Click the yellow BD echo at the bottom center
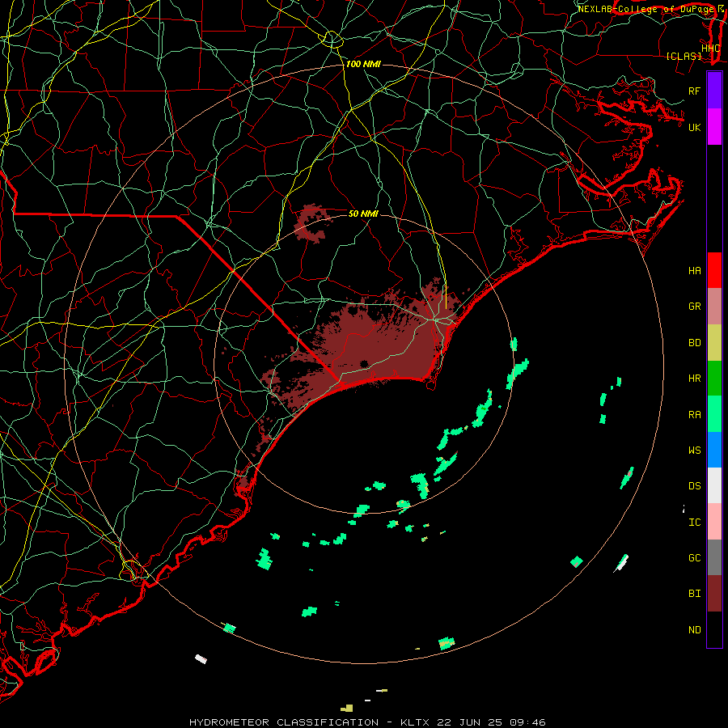 pyautogui.click(x=347, y=708)
